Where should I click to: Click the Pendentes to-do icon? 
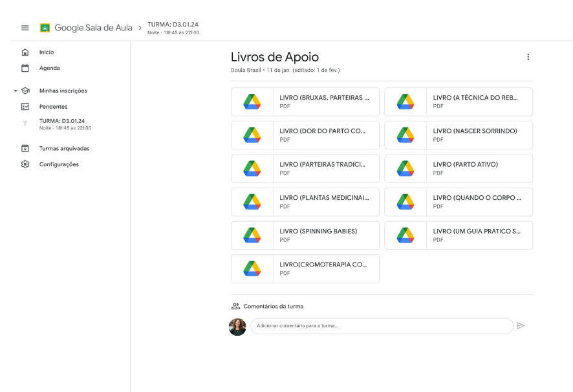tap(25, 107)
